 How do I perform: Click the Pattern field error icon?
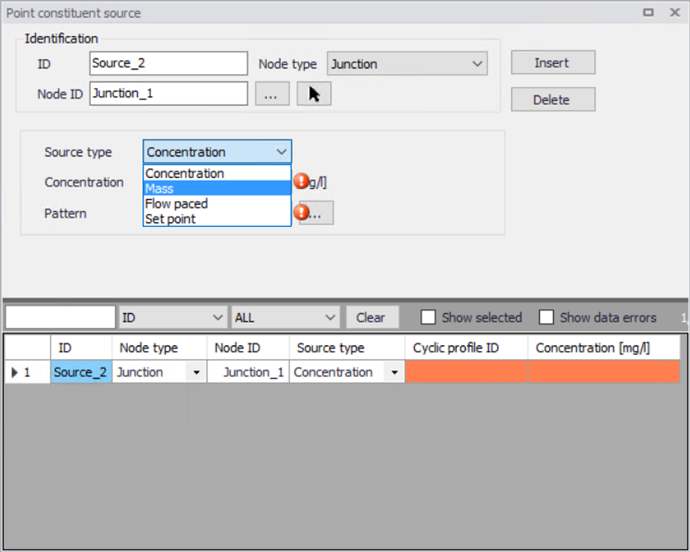pos(301,213)
